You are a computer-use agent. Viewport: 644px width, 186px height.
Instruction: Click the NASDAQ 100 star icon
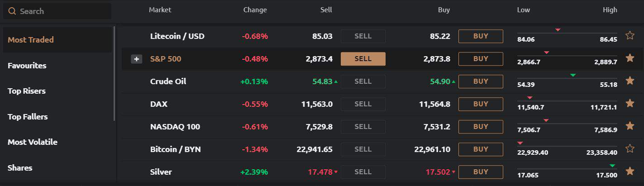click(x=630, y=126)
